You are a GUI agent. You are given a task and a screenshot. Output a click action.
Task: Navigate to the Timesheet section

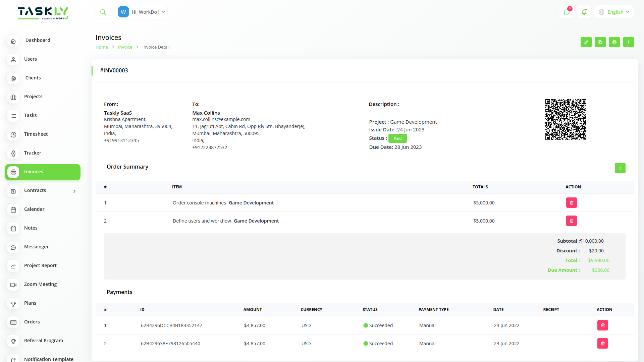(x=36, y=134)
